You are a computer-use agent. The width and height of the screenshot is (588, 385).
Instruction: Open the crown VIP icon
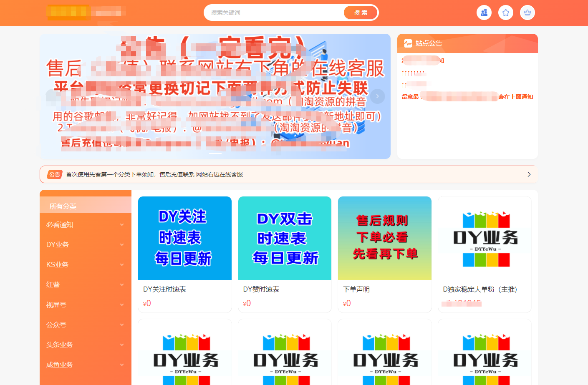pos(527,13)
